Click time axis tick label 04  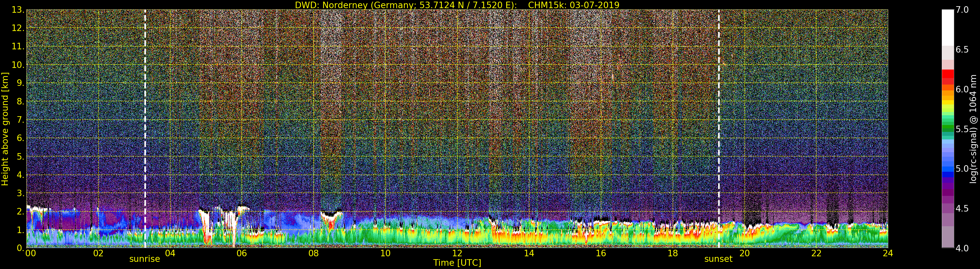170,253
